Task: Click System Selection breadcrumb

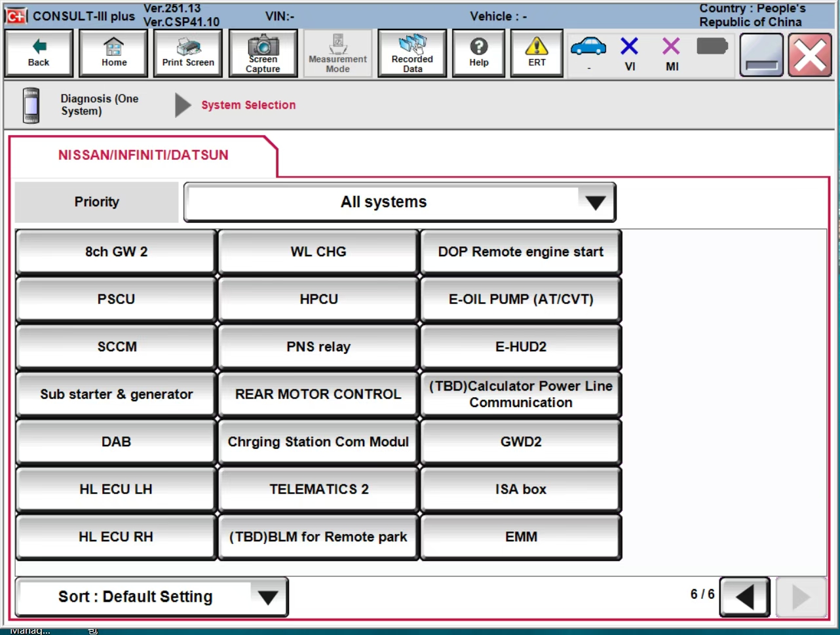Action: click(248, 105)
